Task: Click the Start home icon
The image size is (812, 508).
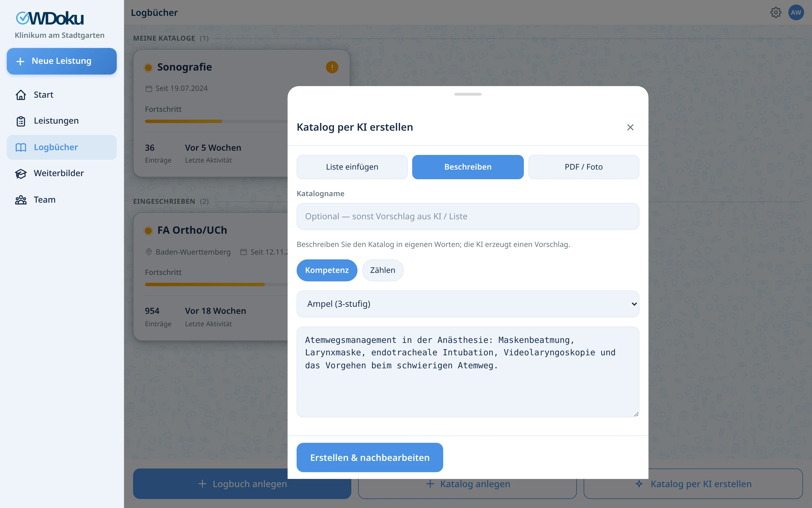Action: 21,95
